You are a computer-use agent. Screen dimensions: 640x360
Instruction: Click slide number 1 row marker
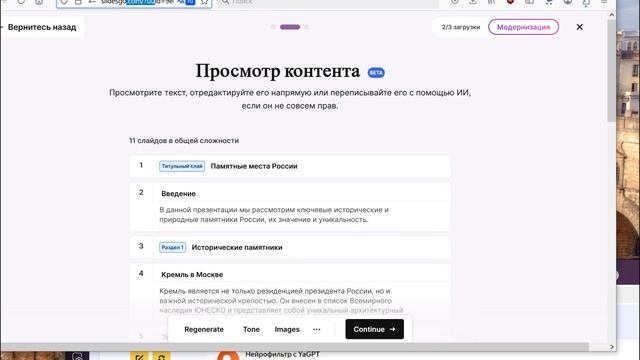coord(141,165)
